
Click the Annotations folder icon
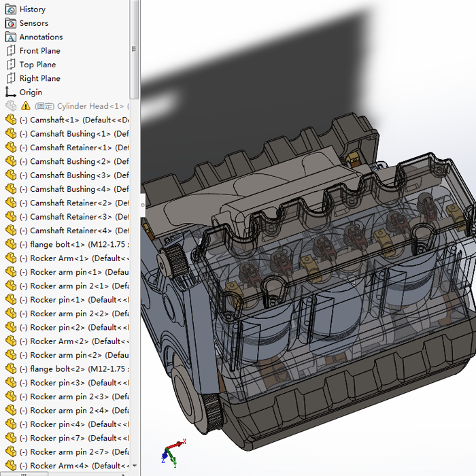(x=11, y=37)
